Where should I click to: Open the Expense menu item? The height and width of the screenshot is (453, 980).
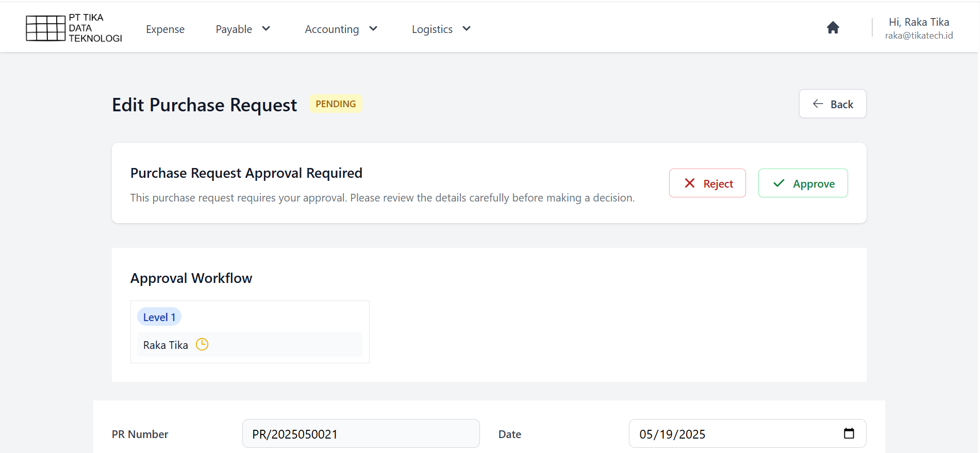(165, 29)
